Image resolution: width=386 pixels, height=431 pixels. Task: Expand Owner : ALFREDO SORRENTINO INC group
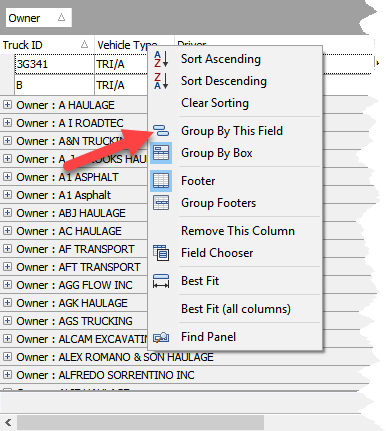pos(7,375)
